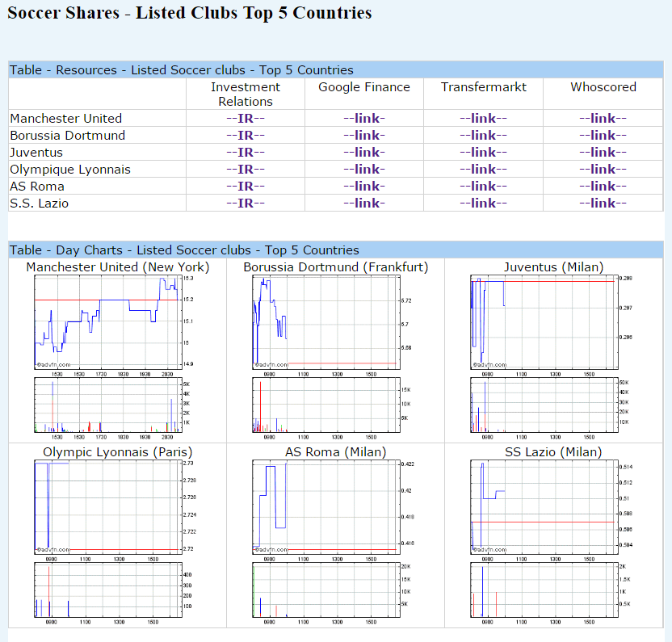Open Borussia Dortmund Transfermarkt link
672x642 pixels.
pyautogui.click(x=484, y=136)
